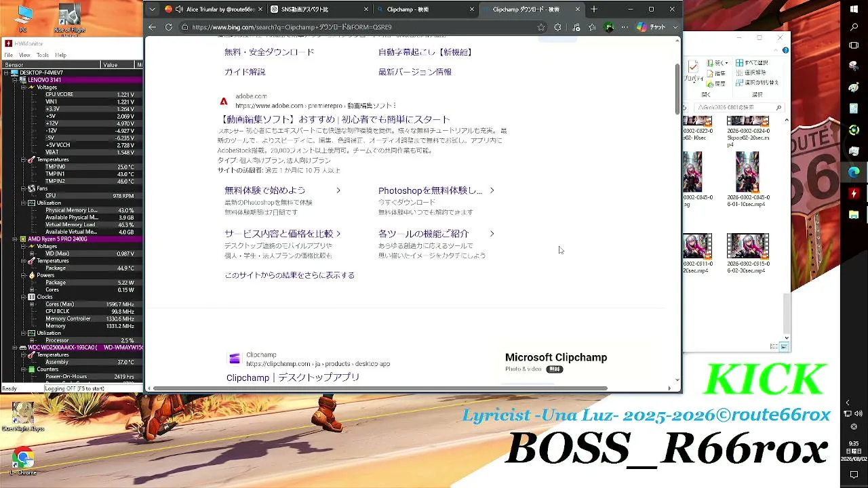The width and height of the screenshot is (868, 488).
Task: Open プロパティ button in Explorer ribbon
Action: point(692,72)
